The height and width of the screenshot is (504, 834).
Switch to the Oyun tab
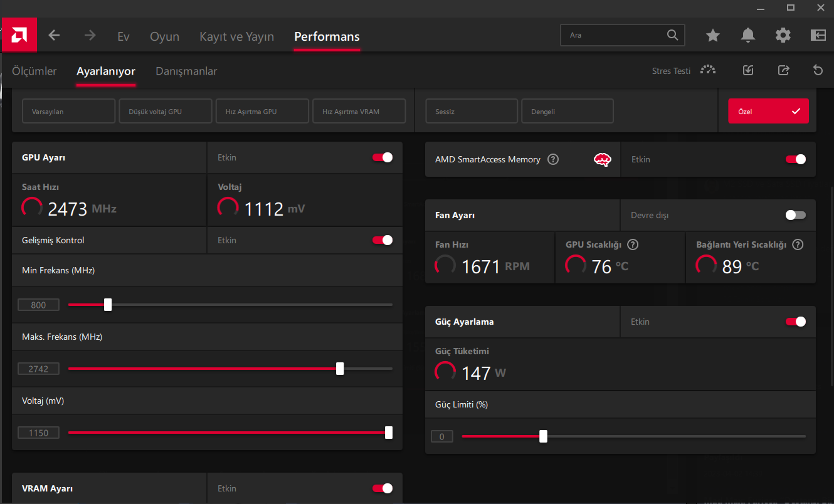pos(164,36)
